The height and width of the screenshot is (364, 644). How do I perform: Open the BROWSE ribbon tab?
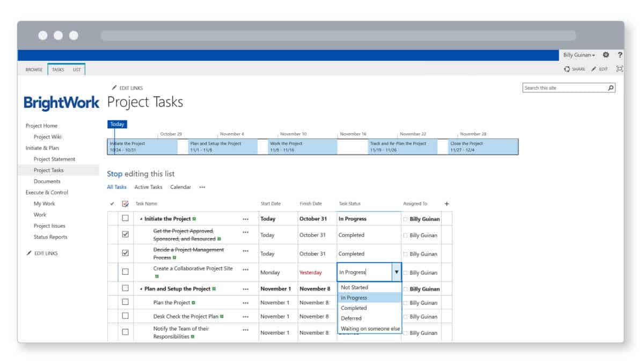(34, 69)
